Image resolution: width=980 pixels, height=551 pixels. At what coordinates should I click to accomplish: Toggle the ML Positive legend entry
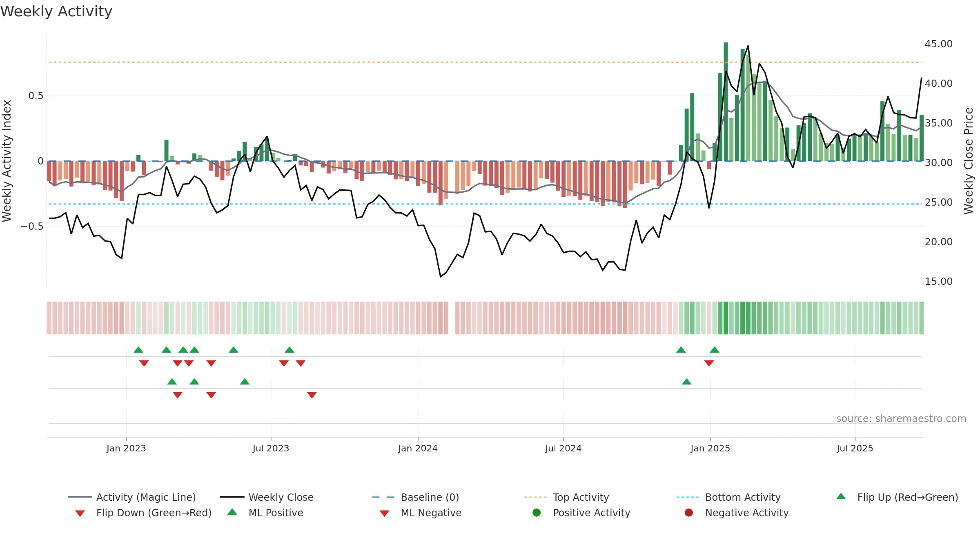(265, 513)
